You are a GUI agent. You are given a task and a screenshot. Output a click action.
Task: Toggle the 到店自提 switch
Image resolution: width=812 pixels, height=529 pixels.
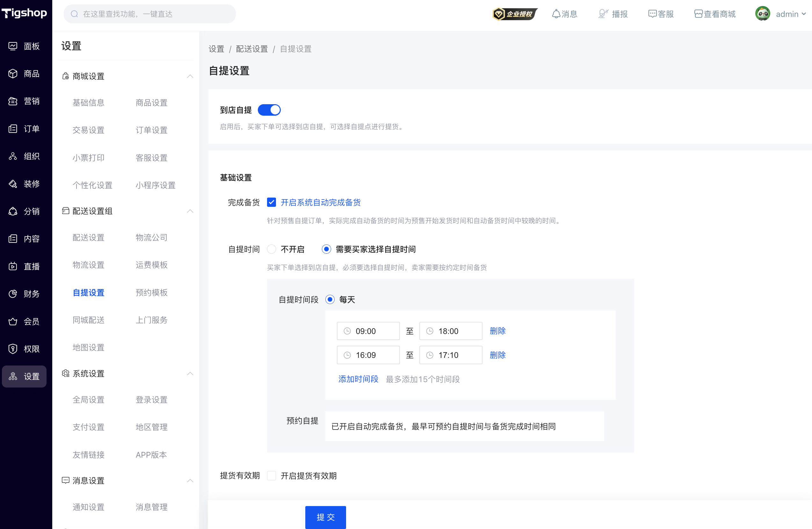click(269, 110)
